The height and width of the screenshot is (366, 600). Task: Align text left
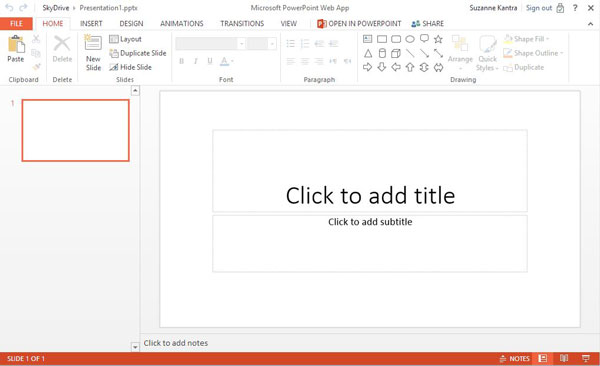(x=291, y=61)
